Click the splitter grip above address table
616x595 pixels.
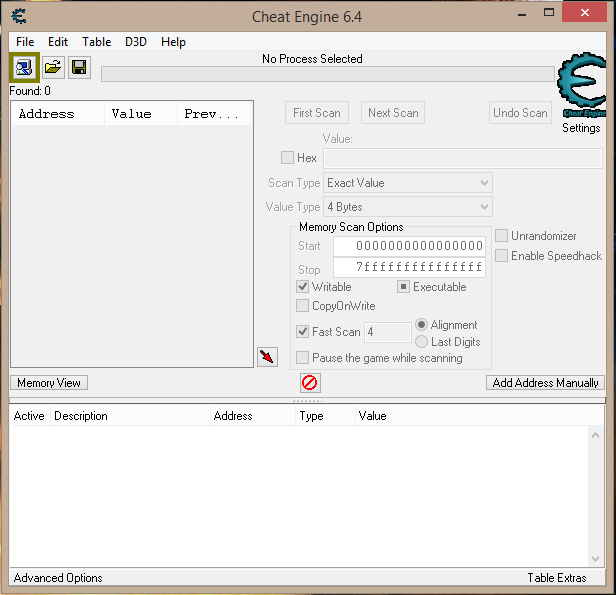pos(308,401)
